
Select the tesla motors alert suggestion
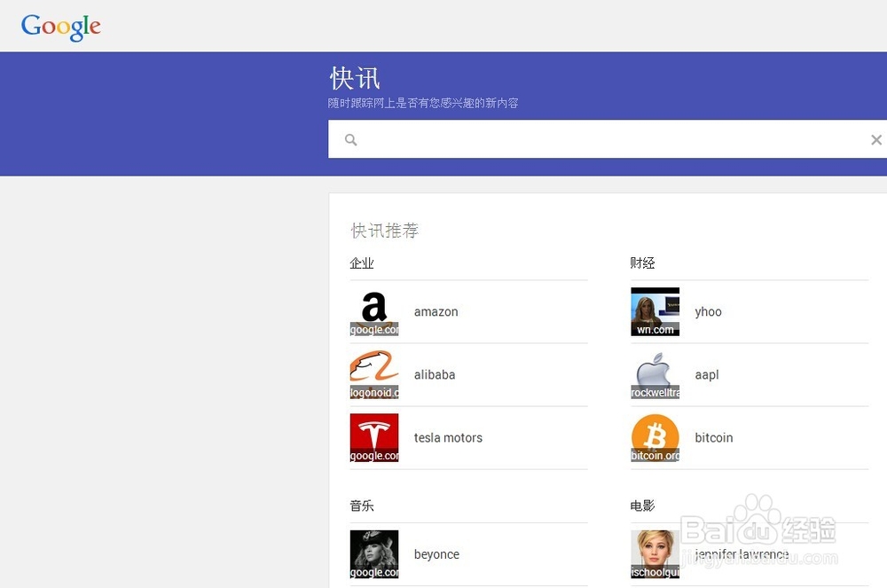(x=448, y=437)
